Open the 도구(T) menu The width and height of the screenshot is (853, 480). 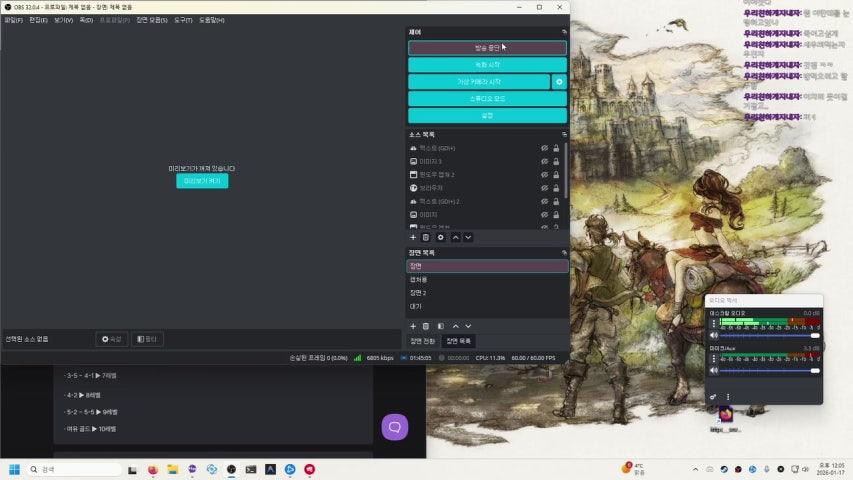[183, 20]
